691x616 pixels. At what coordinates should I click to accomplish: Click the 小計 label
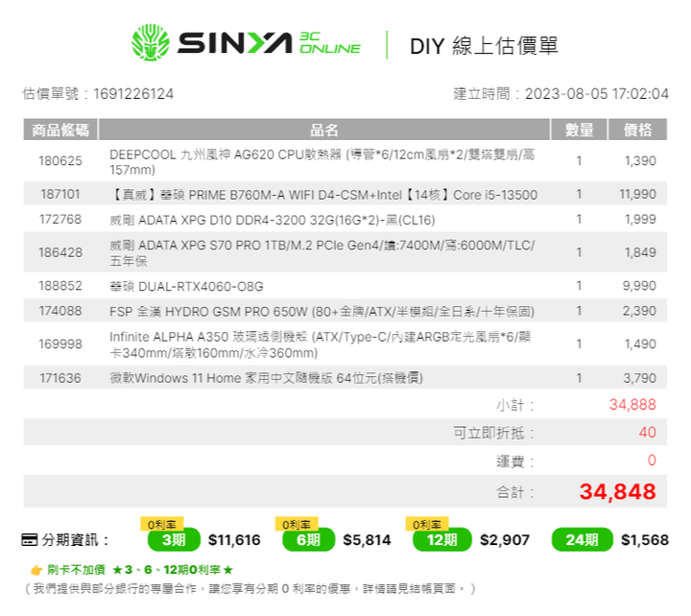coord(515,405)
